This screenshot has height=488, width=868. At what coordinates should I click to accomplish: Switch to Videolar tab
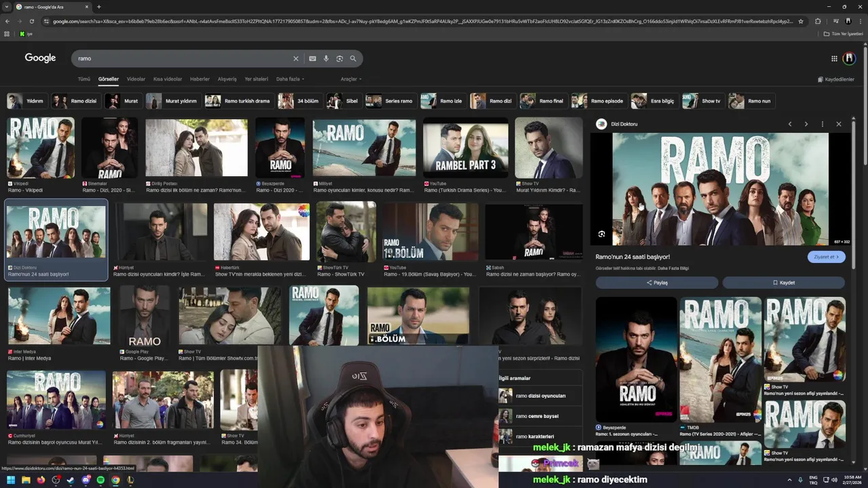136,79
